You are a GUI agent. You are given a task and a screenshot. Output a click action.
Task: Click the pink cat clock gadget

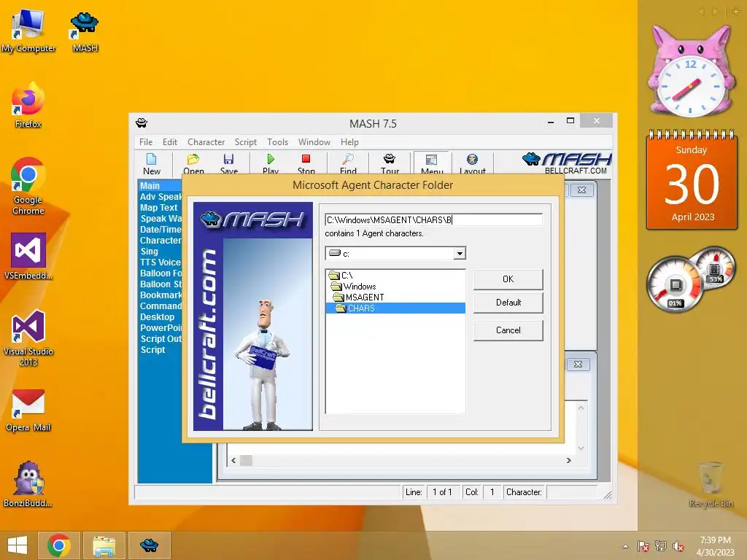pyautogui.click(x=691, y=71)
